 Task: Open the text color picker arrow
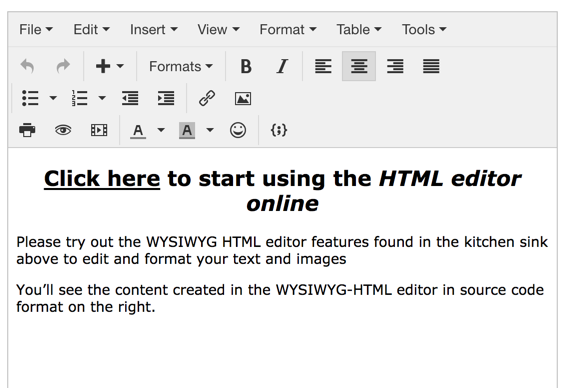(161, 130)
